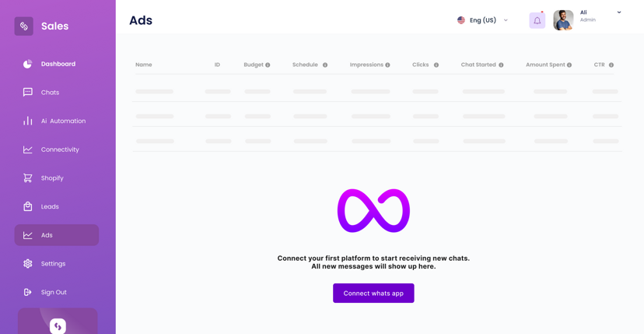644x334 pixels.
Task: Click the Amount Spent info icon
Action: (x=569, y=65)
